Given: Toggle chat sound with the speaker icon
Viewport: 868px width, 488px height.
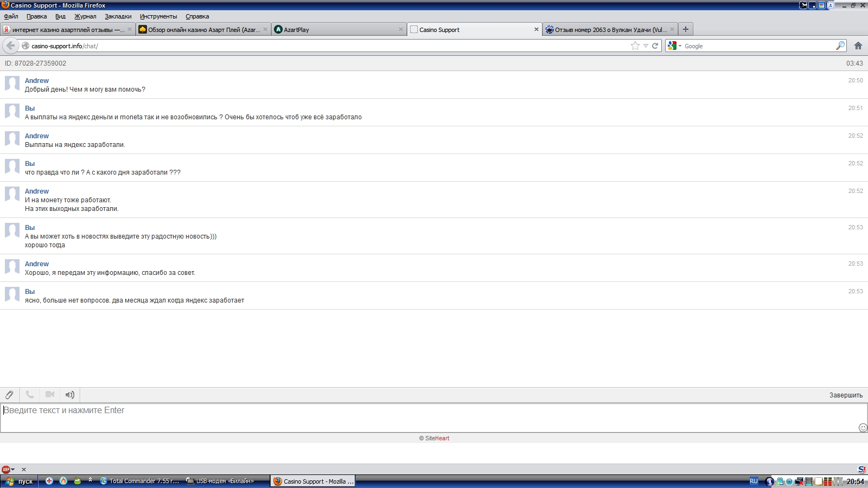Looking at the screenshot, I should [x=70, y=395].
